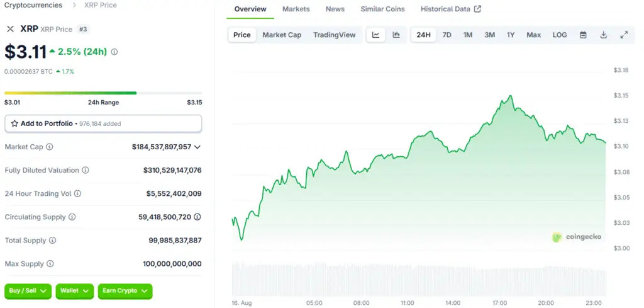Screen dimensions: 644x308
Task: Expand chart to fullscreen icon
Action: coord(624,35)
